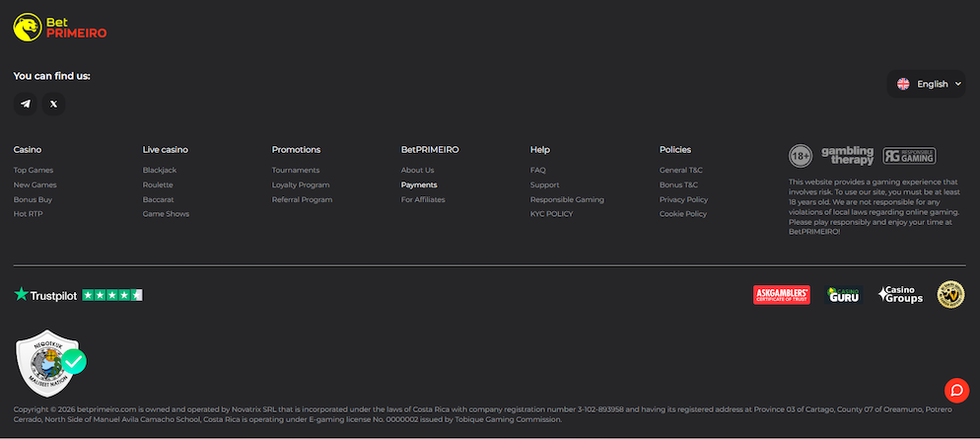View the KYC POLICY page
The image size is (980, 439).
click(551, 214)
